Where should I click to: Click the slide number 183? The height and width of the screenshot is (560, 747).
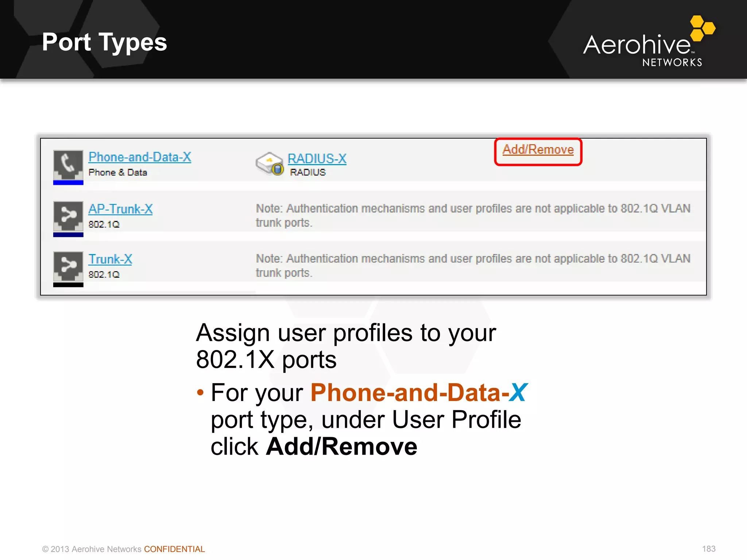709,549
